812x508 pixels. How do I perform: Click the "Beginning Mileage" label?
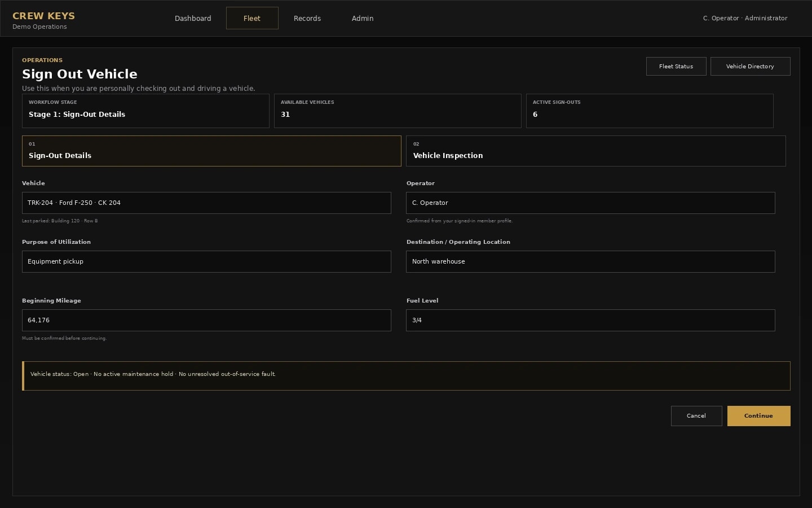point(51,300)
